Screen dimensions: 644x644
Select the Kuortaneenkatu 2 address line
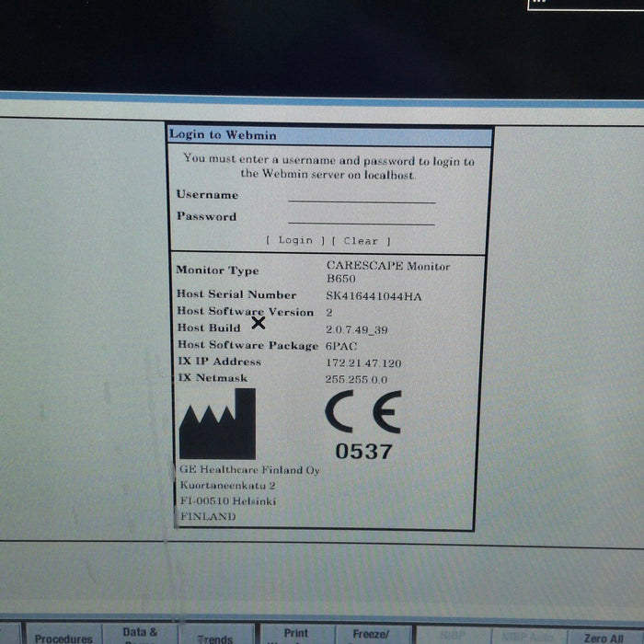click(x=227, y=486)
